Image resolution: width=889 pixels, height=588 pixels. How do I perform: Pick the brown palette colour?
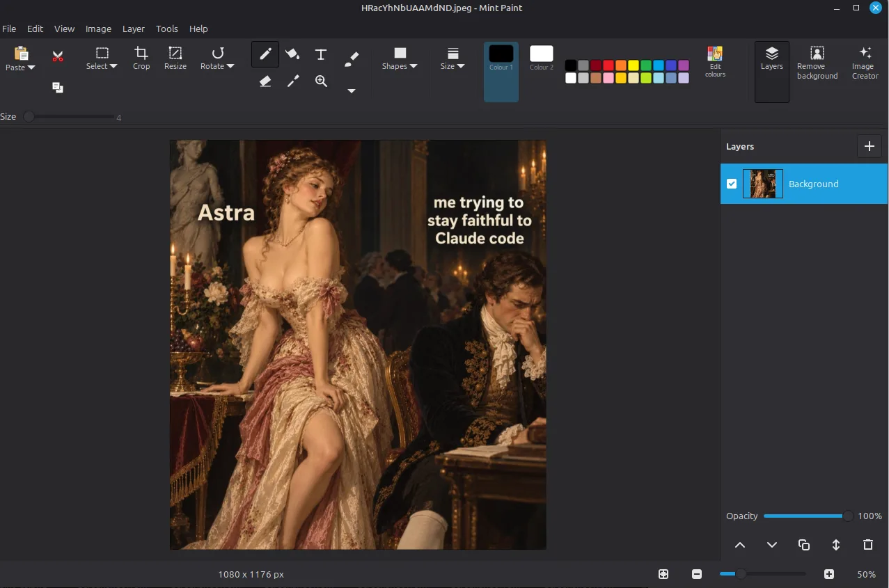(x=596, y=78)
